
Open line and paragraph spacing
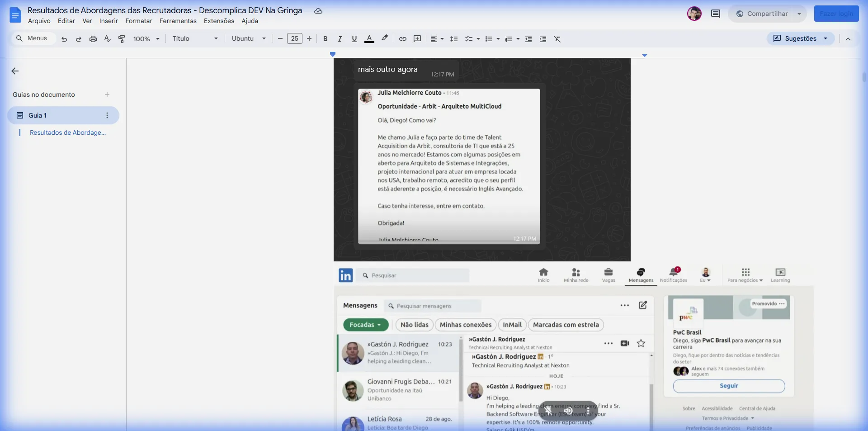[x=454, y=39]
